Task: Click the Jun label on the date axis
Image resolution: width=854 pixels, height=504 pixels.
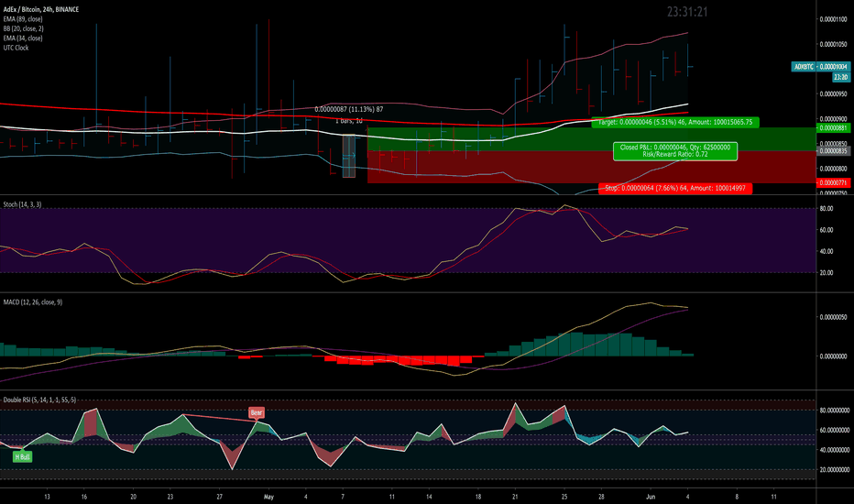Action: [651, 497]
